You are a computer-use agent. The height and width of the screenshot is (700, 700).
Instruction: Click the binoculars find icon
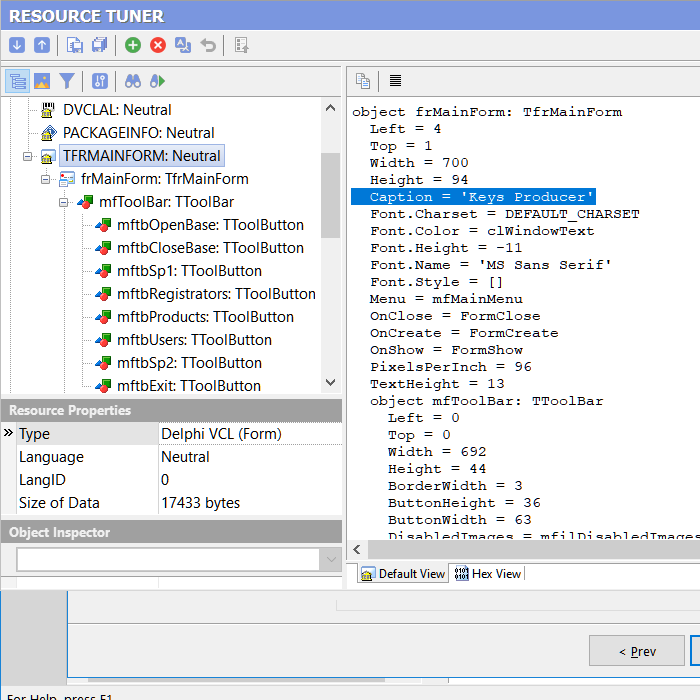coord(133,81)
